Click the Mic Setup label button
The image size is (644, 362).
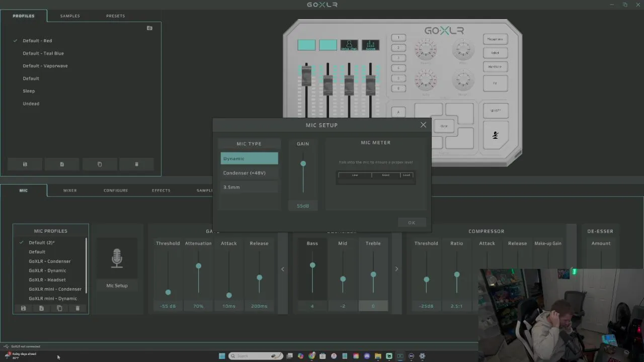117,286
